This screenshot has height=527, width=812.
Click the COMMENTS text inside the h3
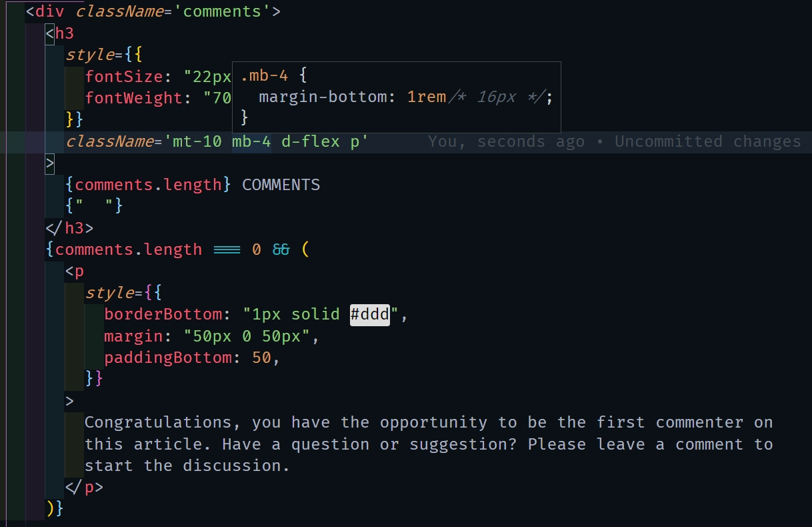pos(281,185)
